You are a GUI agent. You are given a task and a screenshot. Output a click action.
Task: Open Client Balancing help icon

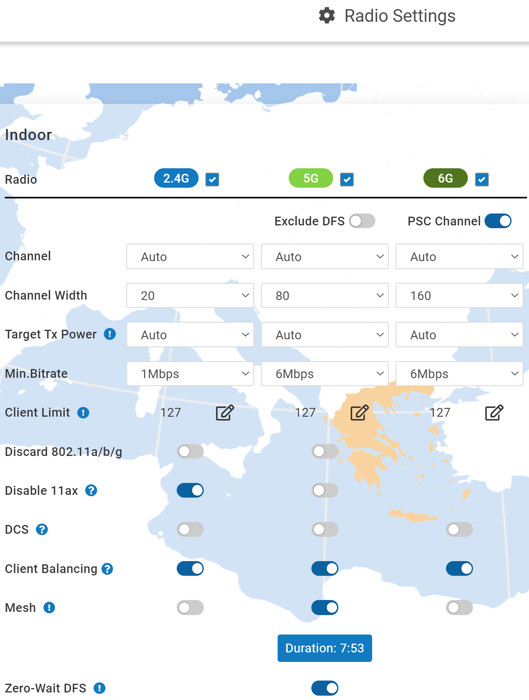coord(107,569)
